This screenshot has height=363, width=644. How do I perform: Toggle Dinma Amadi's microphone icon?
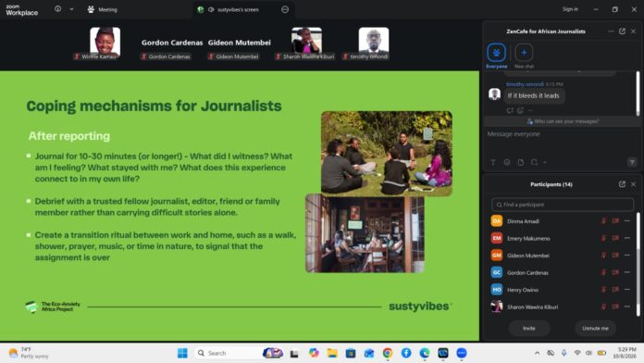point(603,221)
